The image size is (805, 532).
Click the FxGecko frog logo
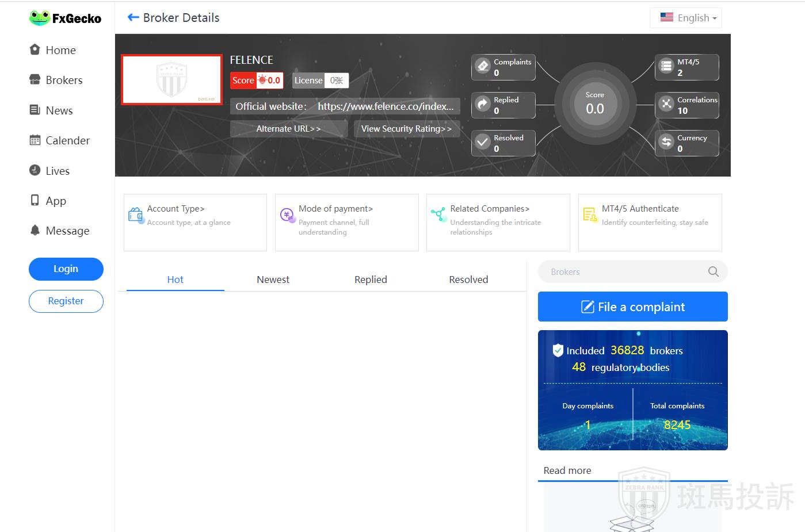[40, 18]
